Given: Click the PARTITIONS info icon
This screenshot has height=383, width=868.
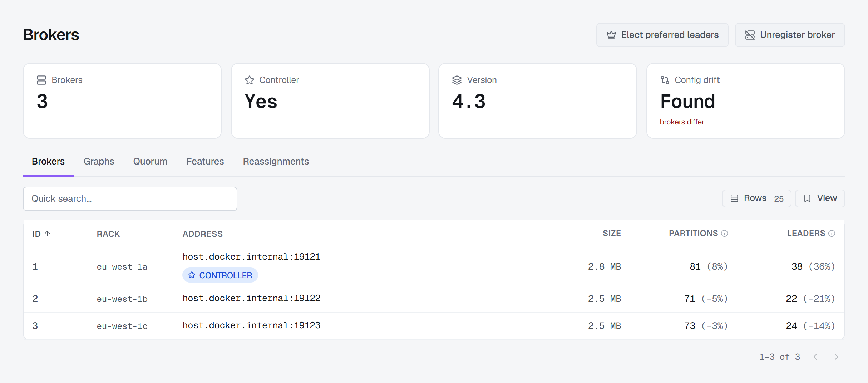Looking at the screenshot, I should coord(725,234).
